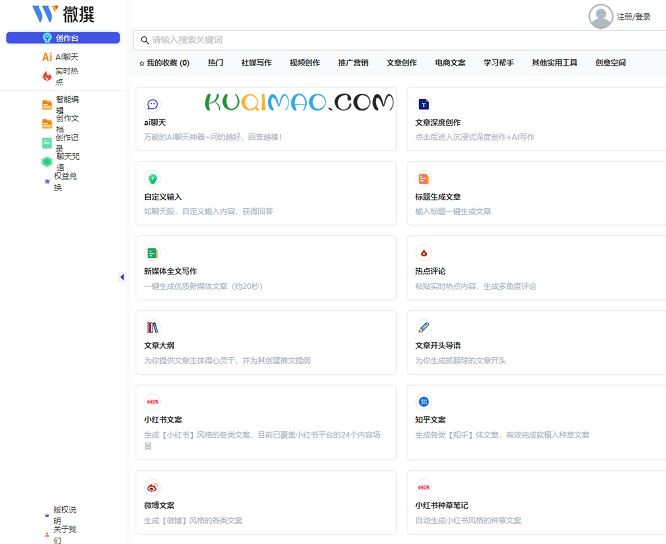Open 版权说明 link in sidebar
The height and width of the screenshot is (544, 666).
click(x=65, y=515)
